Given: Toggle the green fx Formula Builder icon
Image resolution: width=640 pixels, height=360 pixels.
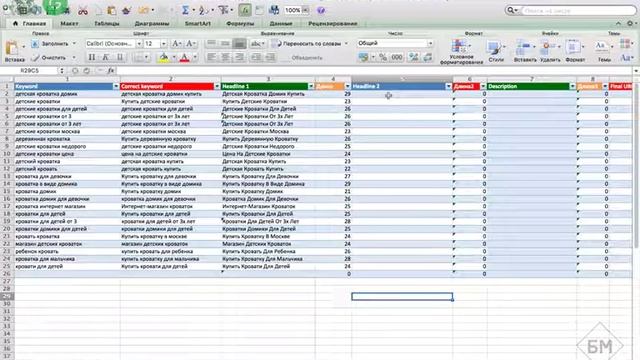Looking at the screenshot, I should point(245,11).
